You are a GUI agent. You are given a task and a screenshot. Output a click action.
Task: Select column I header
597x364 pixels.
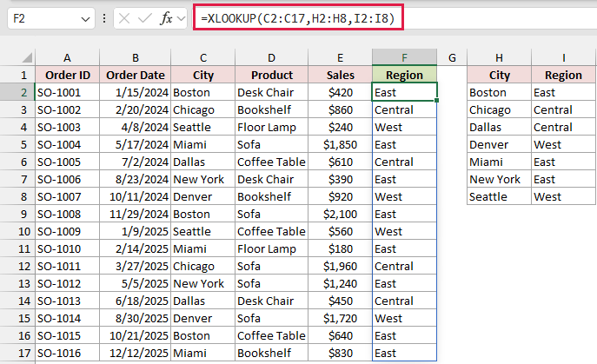pos(563,57)
